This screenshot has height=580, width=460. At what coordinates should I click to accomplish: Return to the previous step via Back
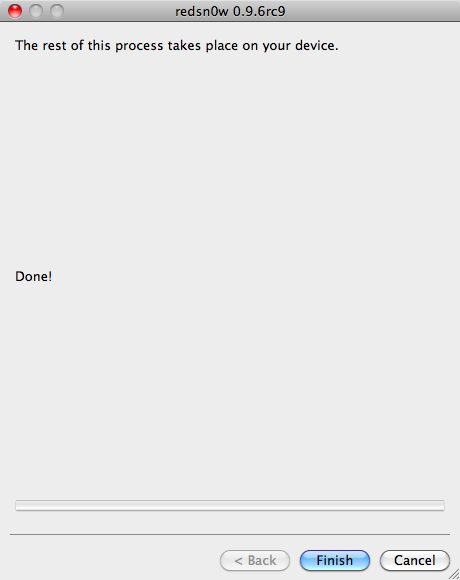point(255,560)
